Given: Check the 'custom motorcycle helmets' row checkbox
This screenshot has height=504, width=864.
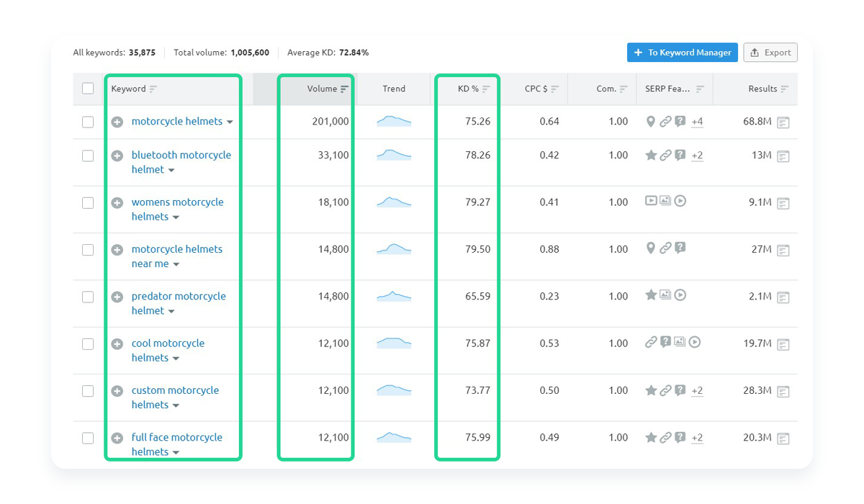Looking at the screenshot, I should coord(88,391).
